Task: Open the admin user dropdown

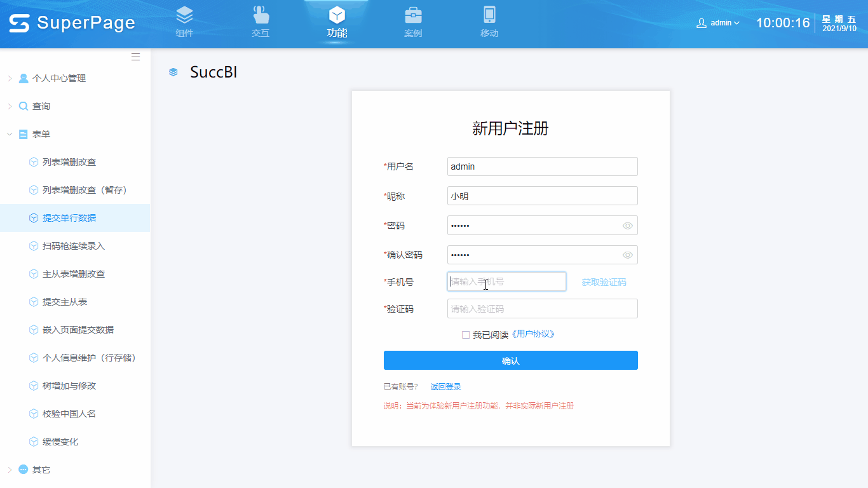Action: coord(718,21)
